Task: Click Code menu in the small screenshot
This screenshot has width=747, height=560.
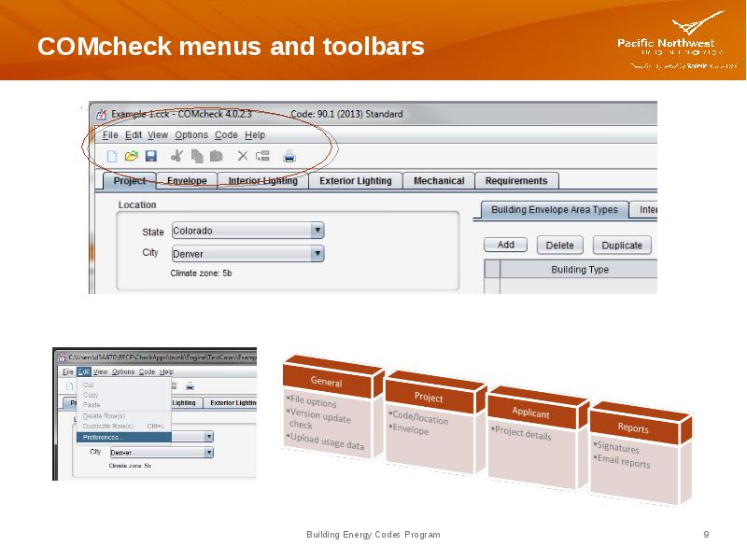Action: tap(147, 371)
